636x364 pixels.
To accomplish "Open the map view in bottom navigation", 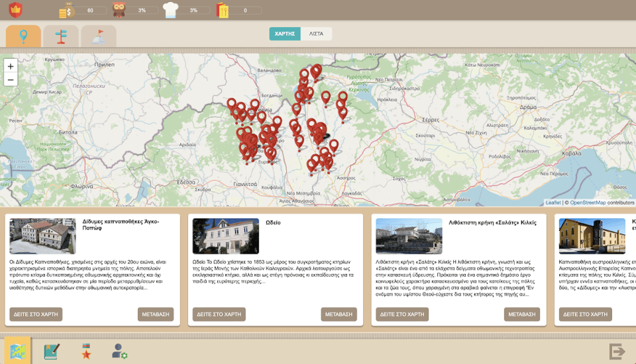I will click(x=17, y=351).
